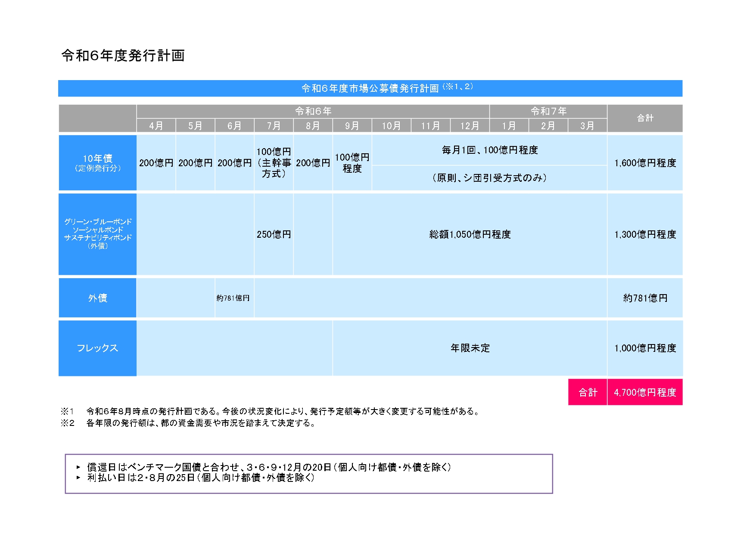Select the 4月 column header

pyautogui.click(x=156, y=125)
